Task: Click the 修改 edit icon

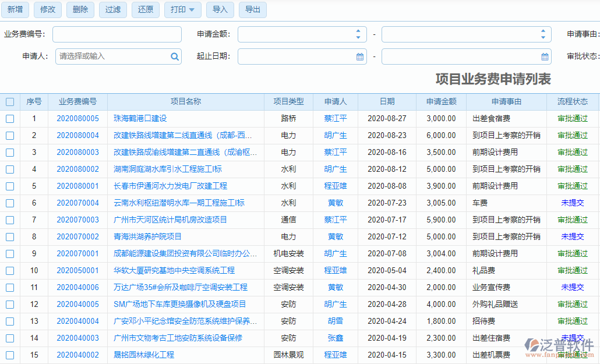Action: [x=47, y=10]
